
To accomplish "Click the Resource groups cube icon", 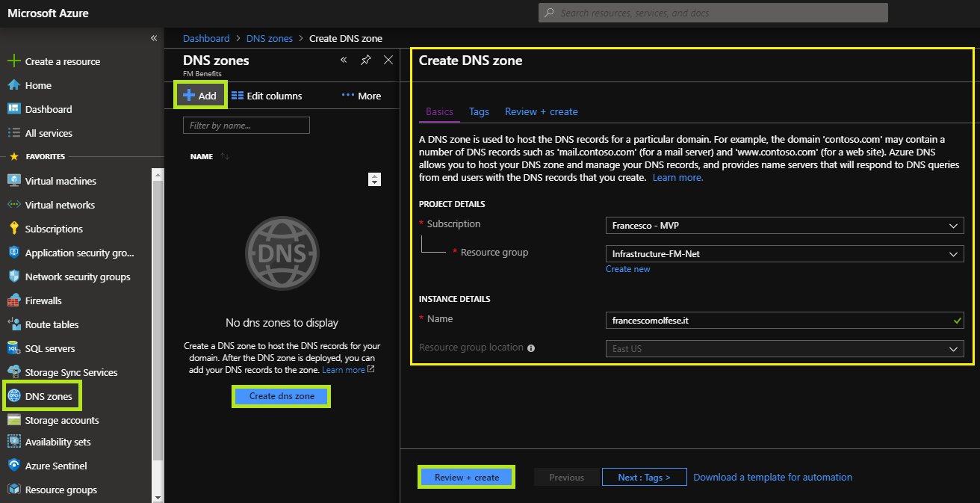I will (x=13, y=490).
